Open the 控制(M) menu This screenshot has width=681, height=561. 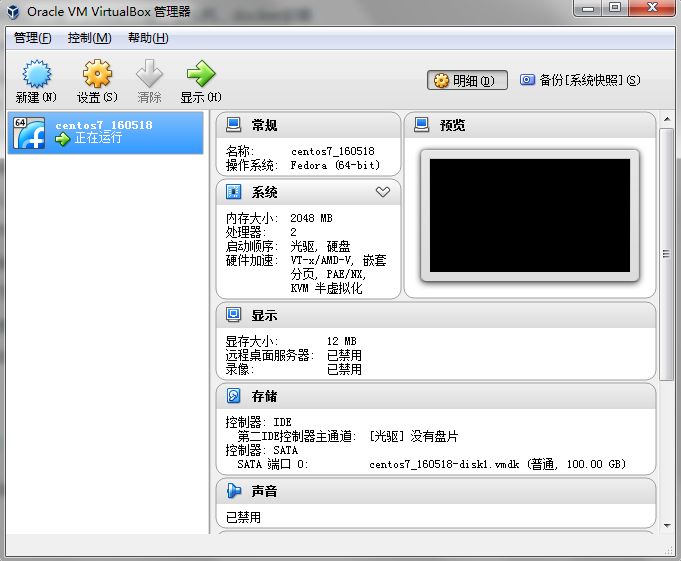(89, 38)
